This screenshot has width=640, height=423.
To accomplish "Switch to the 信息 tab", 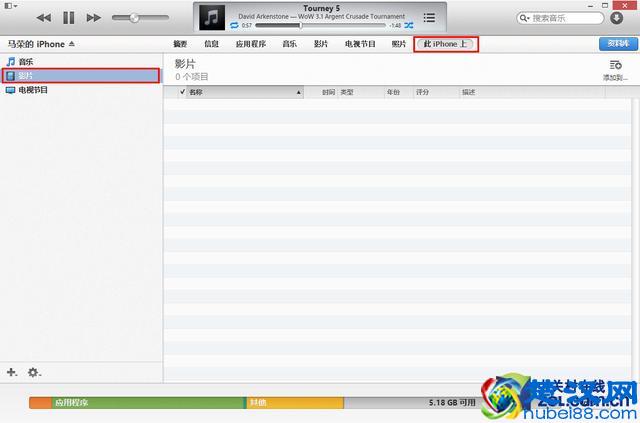I will point(211,44).
